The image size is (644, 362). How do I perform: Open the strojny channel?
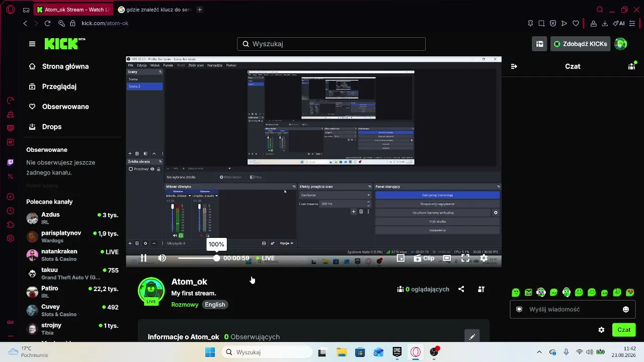tap(72, 329)
